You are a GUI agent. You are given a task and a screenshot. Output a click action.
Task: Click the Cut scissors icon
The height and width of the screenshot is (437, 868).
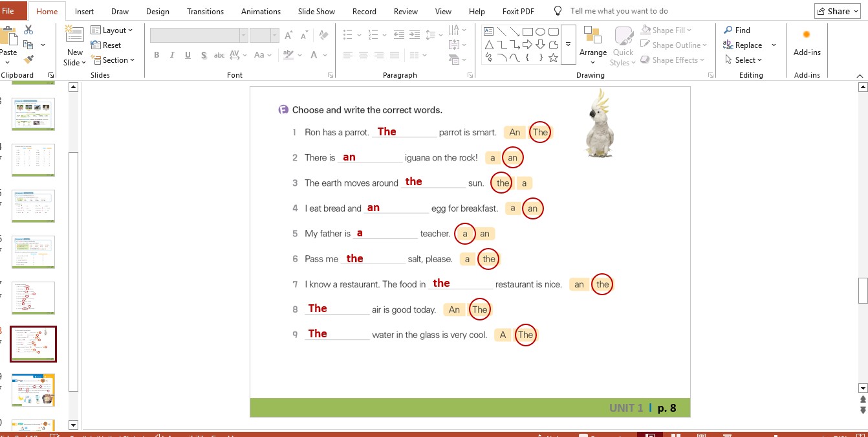point(28,30)
